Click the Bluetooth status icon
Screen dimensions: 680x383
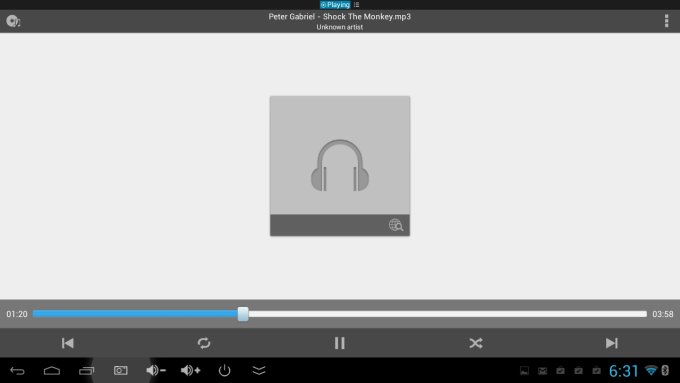(665, 370)
